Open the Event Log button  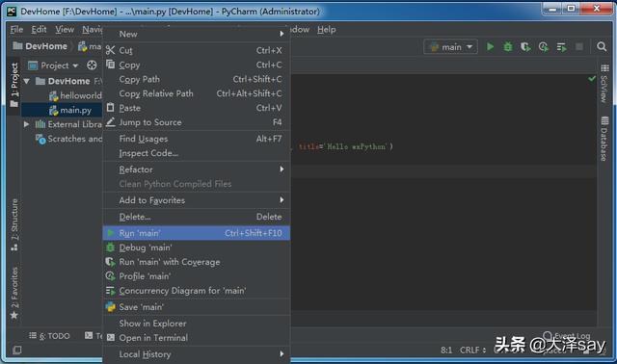[x=567, y=336]
